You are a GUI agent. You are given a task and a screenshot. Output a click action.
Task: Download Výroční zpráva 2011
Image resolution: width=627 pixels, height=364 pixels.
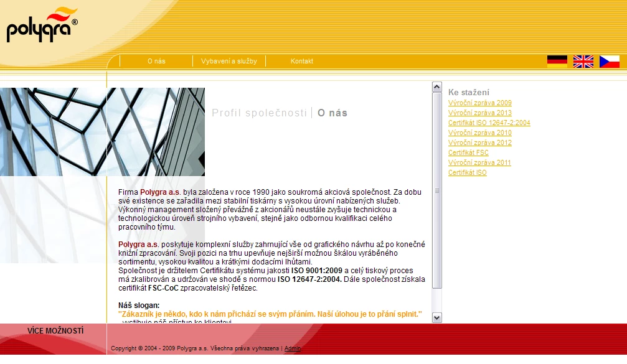pos(479,162)
